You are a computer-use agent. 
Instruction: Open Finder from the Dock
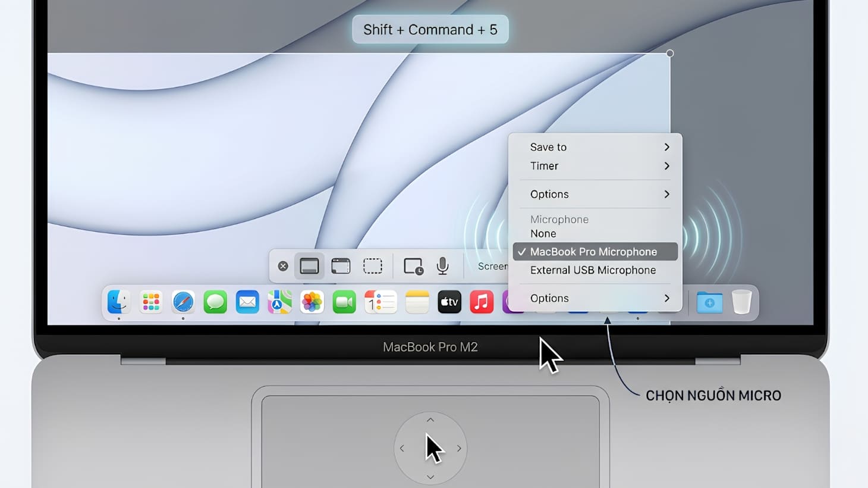119,302
